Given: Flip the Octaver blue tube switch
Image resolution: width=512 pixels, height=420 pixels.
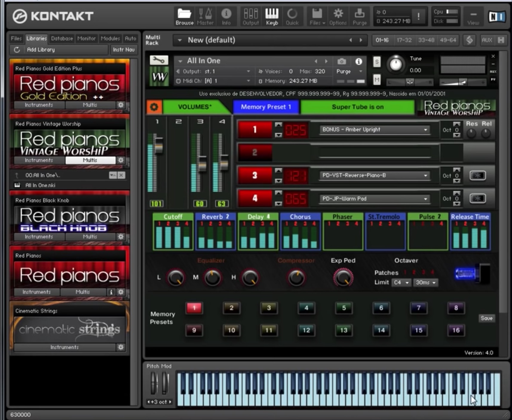Looking at the screenshot, I should point(473,274).
